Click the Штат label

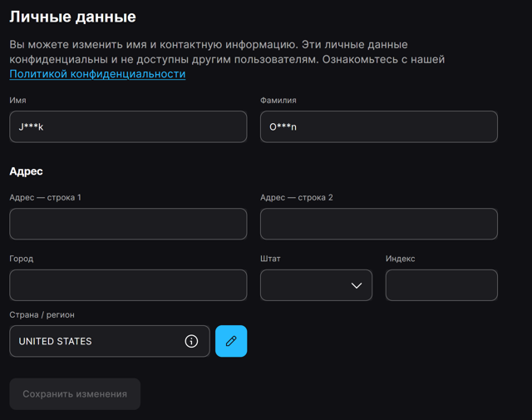tap(270, 259)
